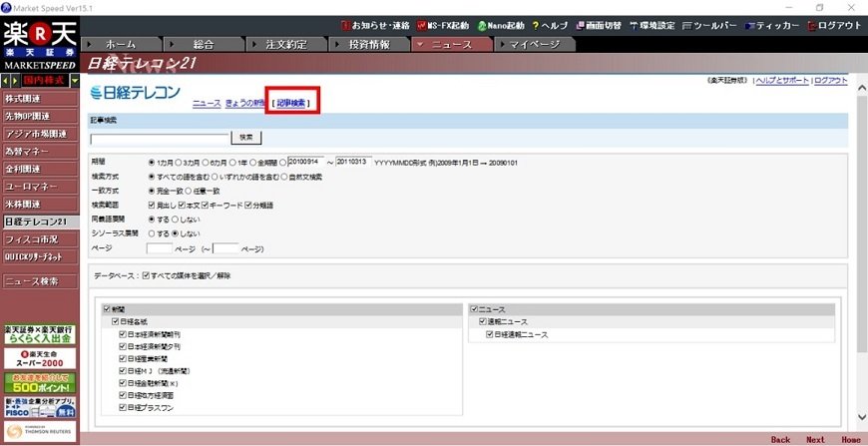
Task: Open the 記事検索 link
Action: pyautogui.click(x=292, y=103)
